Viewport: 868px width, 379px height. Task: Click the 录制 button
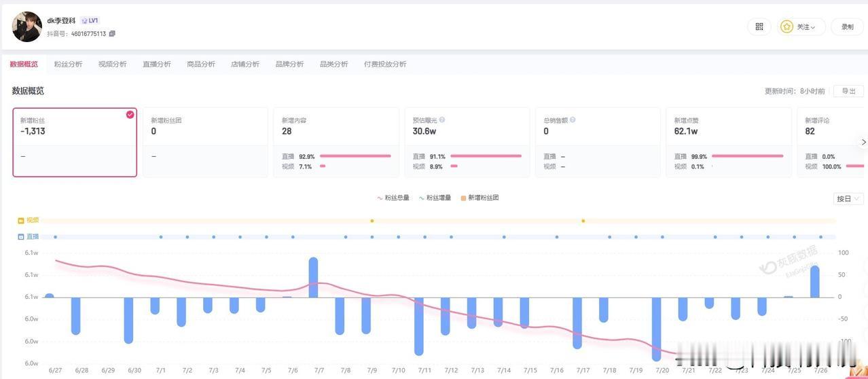point(848,26)
